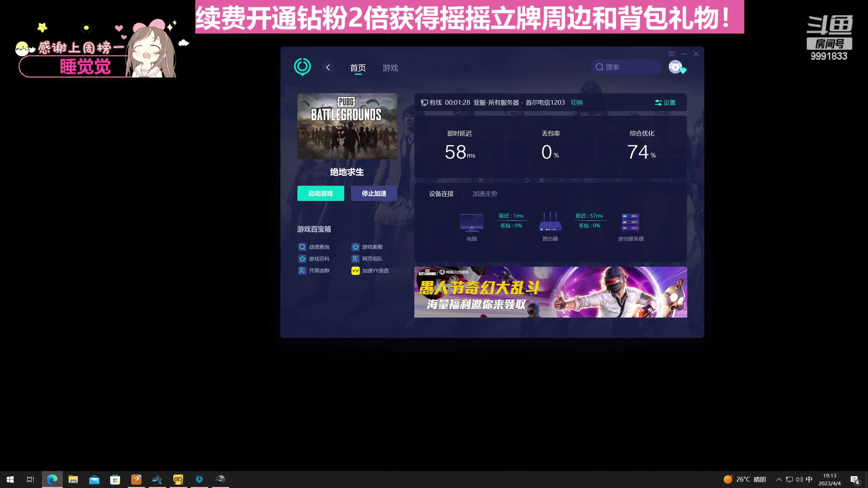868x488 pixels.
Task: Open the hamburger menu icon in title bar
Action: click(x=671, y=54)
